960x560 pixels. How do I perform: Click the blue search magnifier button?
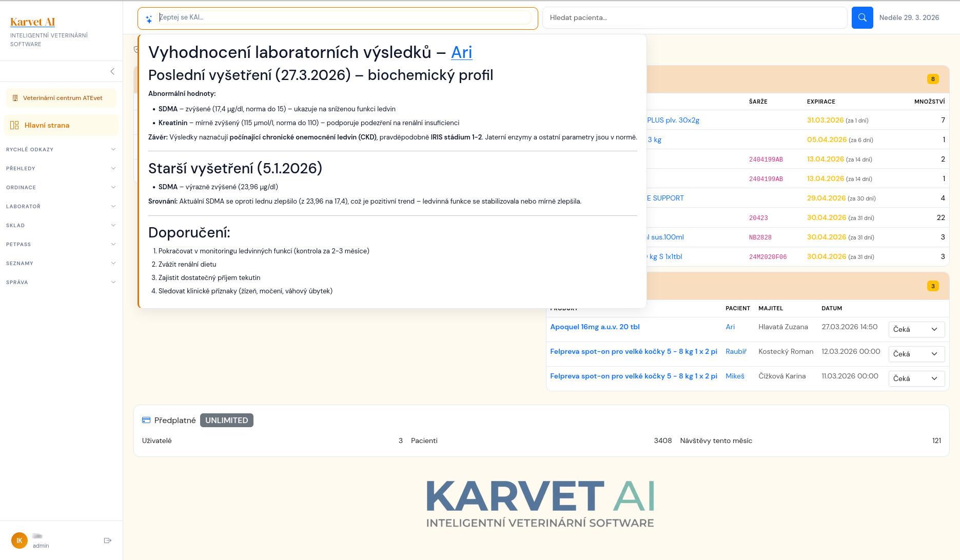click(x=862, y=18)
